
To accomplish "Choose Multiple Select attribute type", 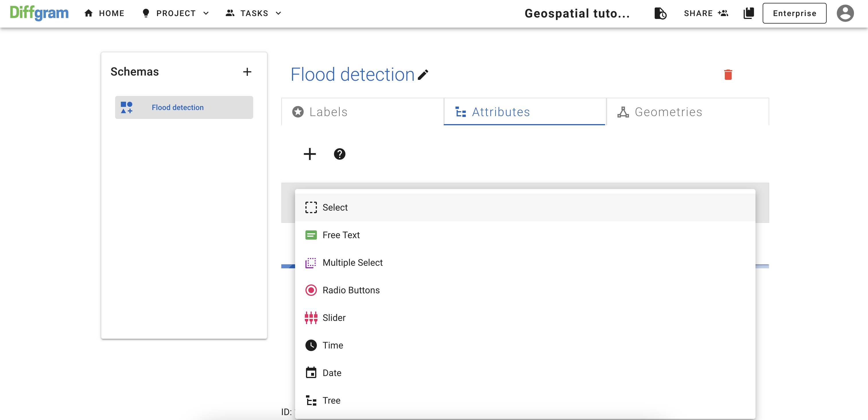I will [525, 263].
